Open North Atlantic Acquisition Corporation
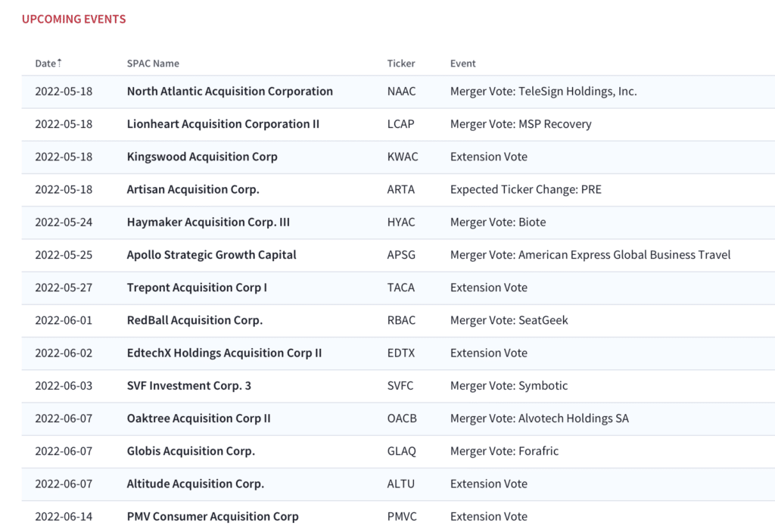Screen dimensions: 775x532 230,92
